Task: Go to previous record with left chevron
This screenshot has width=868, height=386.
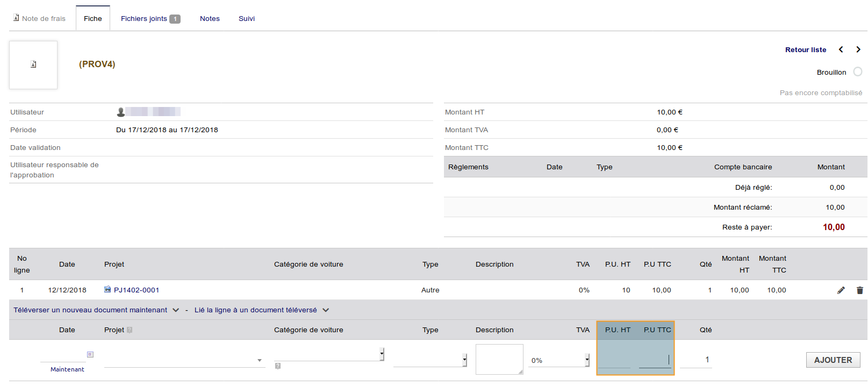Action: 841,49
